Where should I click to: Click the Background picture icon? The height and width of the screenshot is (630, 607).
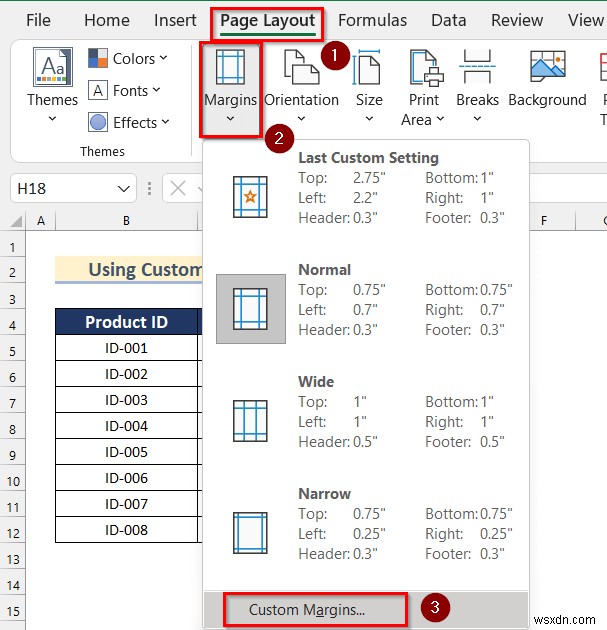(x=548, y=66)
